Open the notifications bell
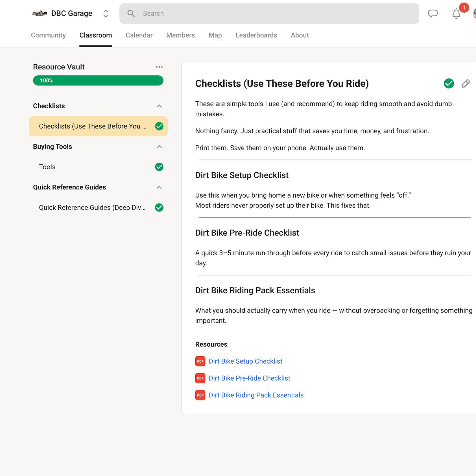 [x=456, y=14]
